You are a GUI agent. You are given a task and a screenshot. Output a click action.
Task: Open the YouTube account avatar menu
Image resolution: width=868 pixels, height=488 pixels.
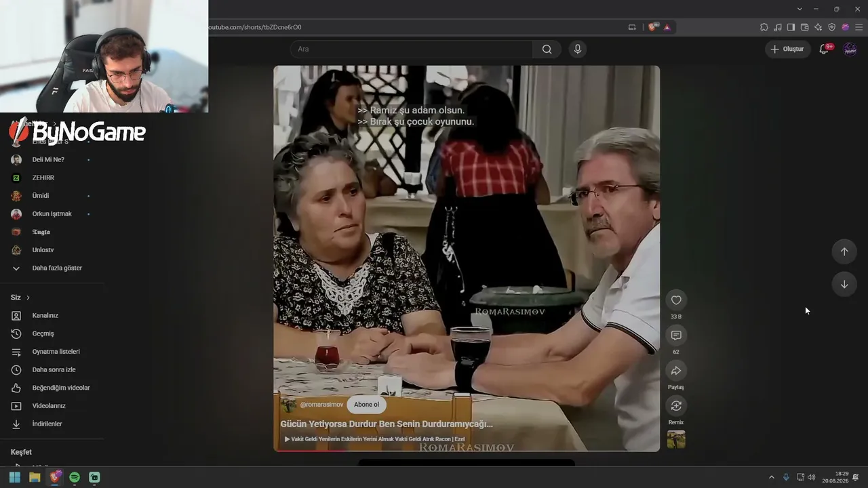850,49
